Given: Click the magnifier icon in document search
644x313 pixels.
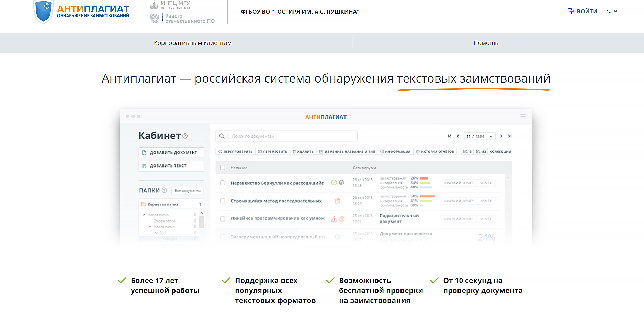Looking at the screenshot, I should click(x=222, y=136).
